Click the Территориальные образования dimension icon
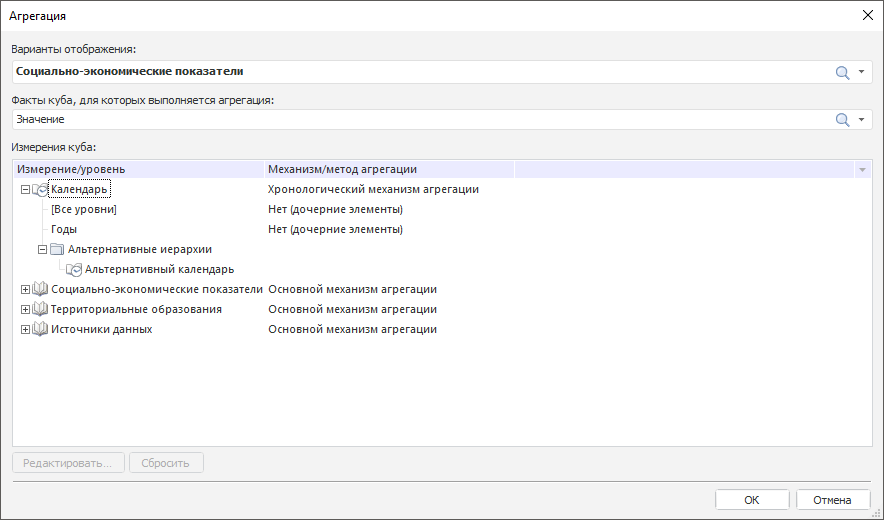This screenshot has width=884, height=520. pyautogui.click(x=40, y=309)
